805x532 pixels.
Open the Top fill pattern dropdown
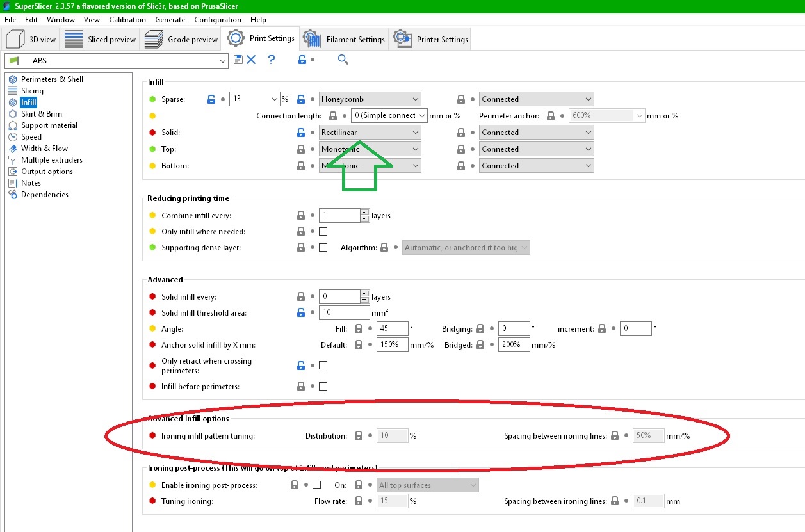point(370,149)
